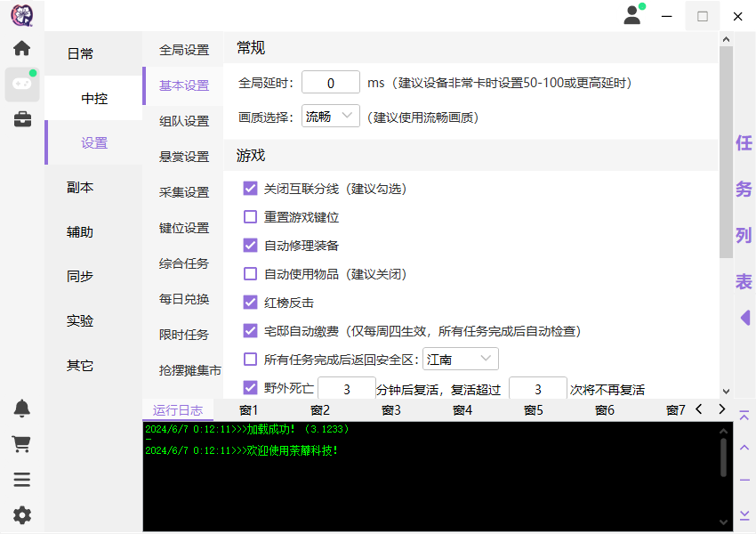Switch to 中控 category

click(94, 99)
